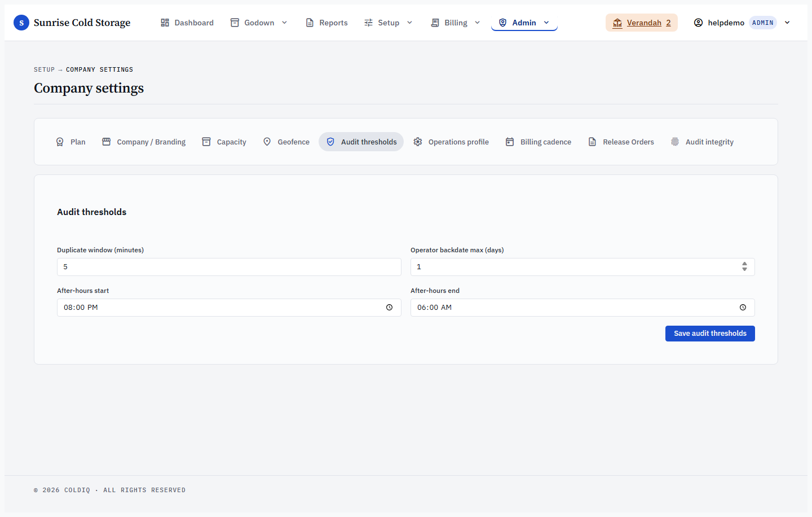The image size is (812, 517).
Task: Click the Audit thresholds shield-check icon
Action: tap(330, 142)
